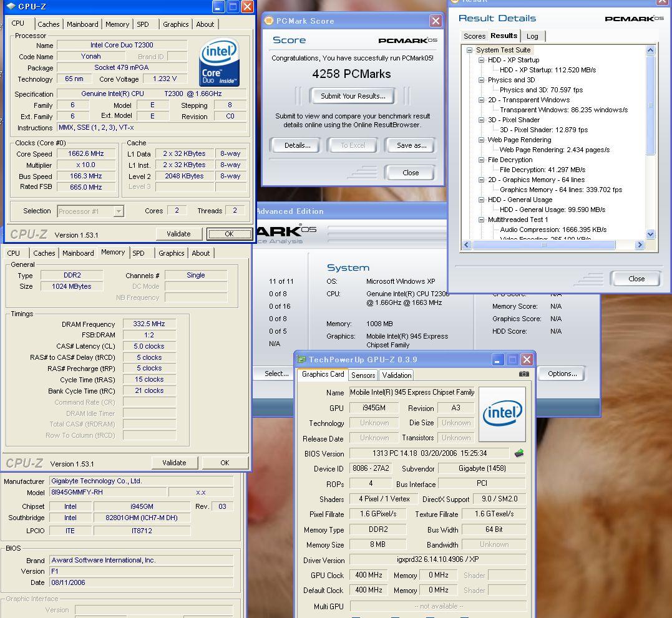Open the Mainboard tab in top CPU-Z window
Viewport: 672px width, 618px height.
coord(82,24)
